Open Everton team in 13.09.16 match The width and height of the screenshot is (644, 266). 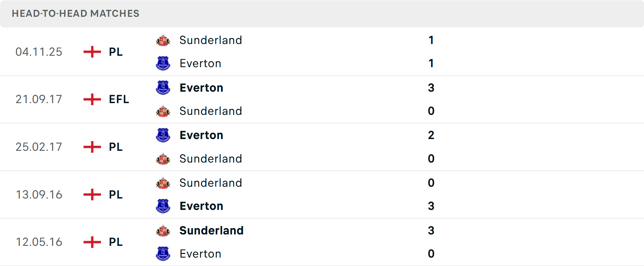[x=201, y=206]
